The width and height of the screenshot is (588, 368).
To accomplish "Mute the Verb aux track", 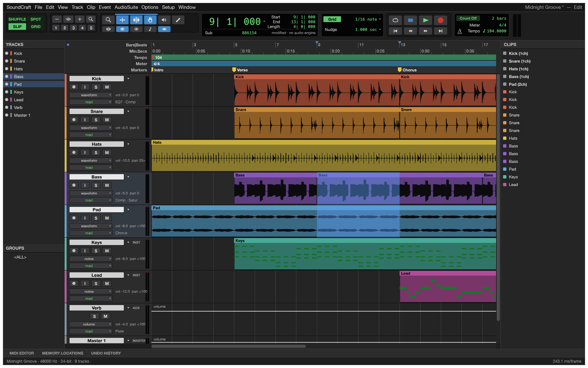I will (105, 316).
